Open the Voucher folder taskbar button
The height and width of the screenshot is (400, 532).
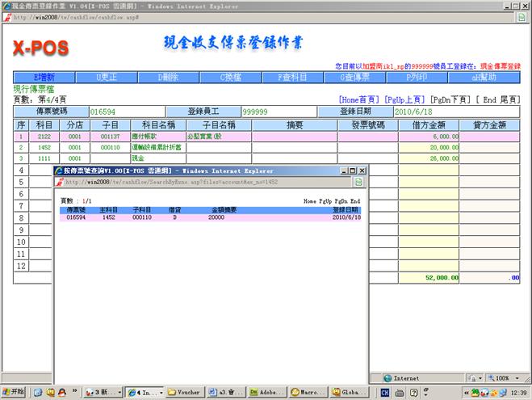point(185,392)
